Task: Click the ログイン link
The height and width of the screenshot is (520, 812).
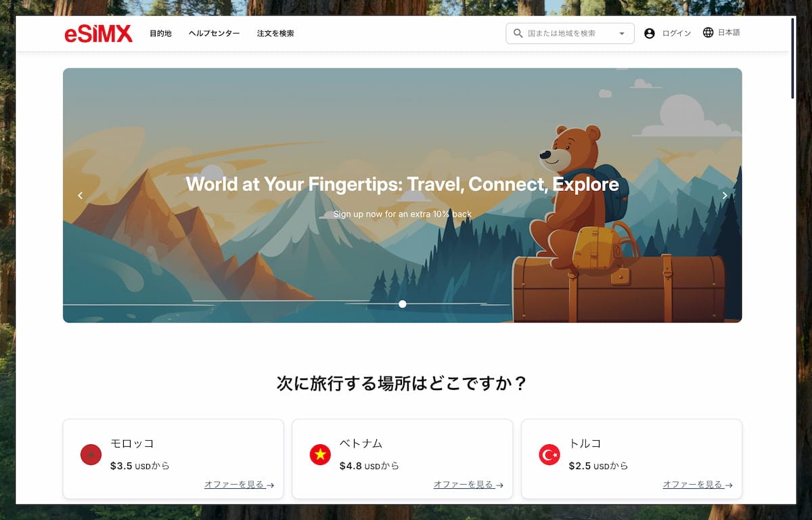Action: click(x=677, y=33)
